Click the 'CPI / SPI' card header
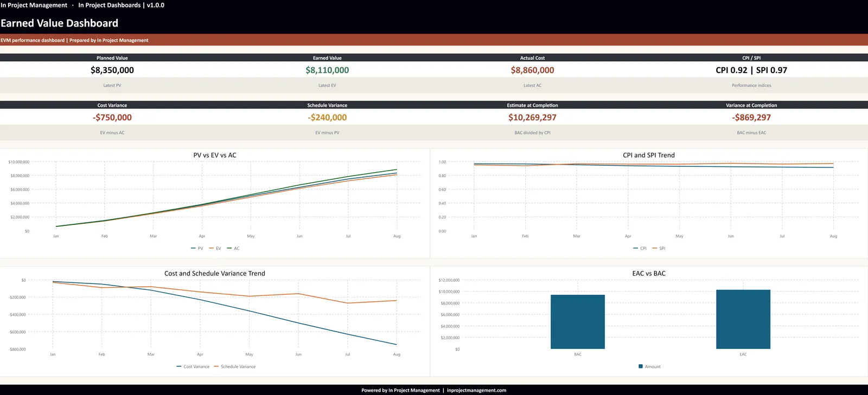Image resolution: width=868 pixels, height=395 pixels. pyautogui.click(x=751, y=58)
